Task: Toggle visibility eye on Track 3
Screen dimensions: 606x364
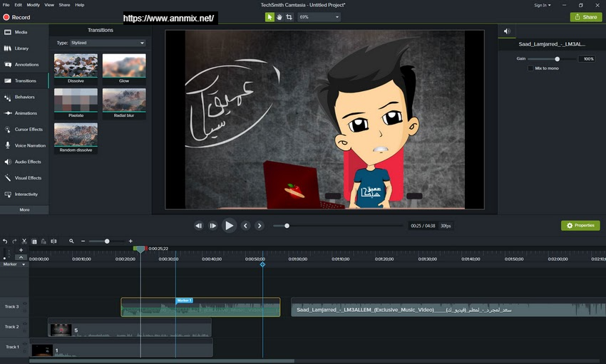Action: (26, 304)
